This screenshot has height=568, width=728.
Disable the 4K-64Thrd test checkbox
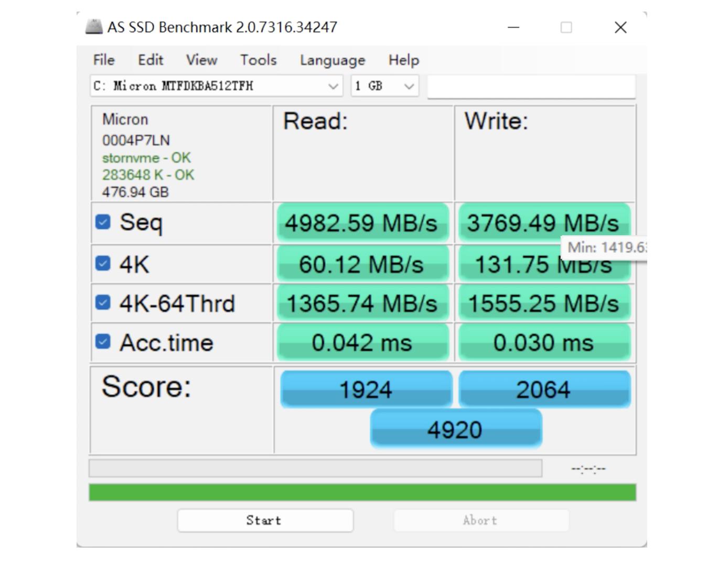103,302
